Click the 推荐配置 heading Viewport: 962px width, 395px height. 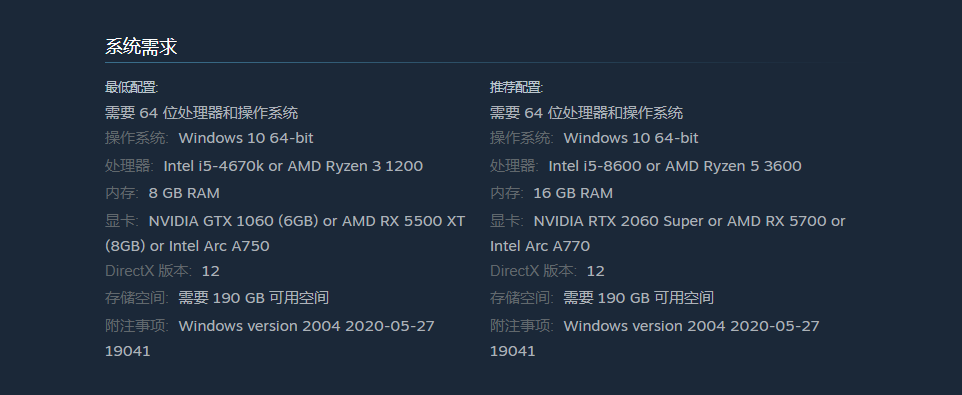tap(516, 87)
